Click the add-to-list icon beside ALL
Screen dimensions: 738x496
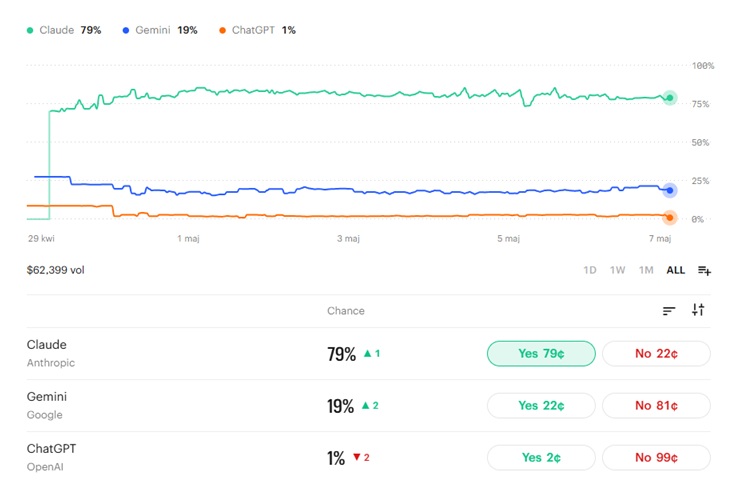coord(704,271)
